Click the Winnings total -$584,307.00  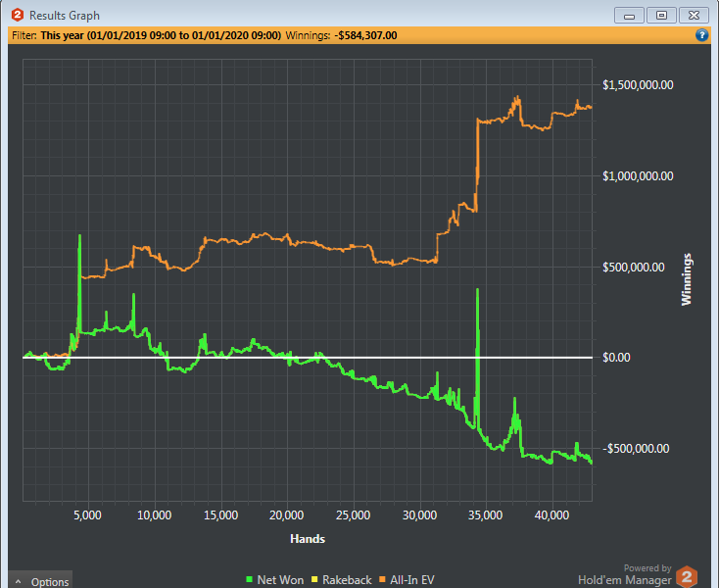pyautogui.click(x=365, y=35)
